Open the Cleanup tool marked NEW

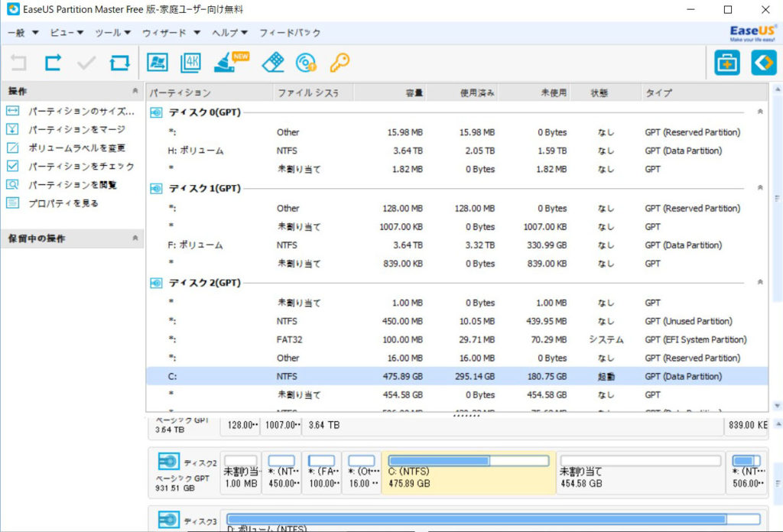(231, 62)
